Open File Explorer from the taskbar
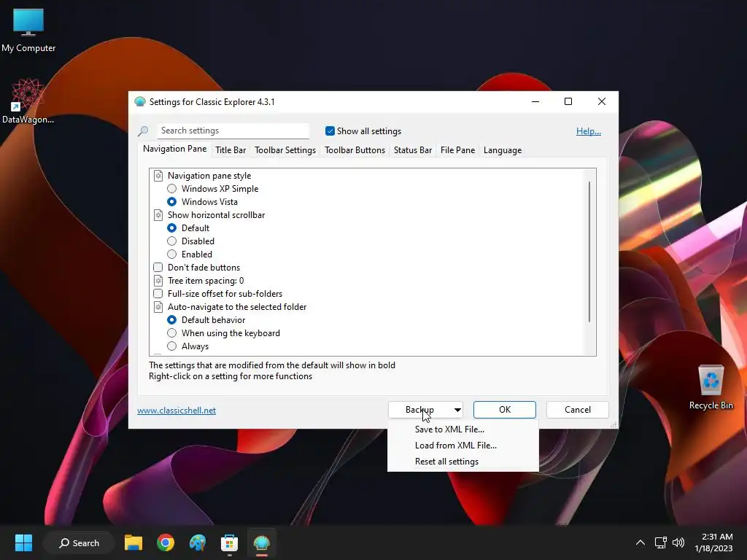 pos(133,542)
